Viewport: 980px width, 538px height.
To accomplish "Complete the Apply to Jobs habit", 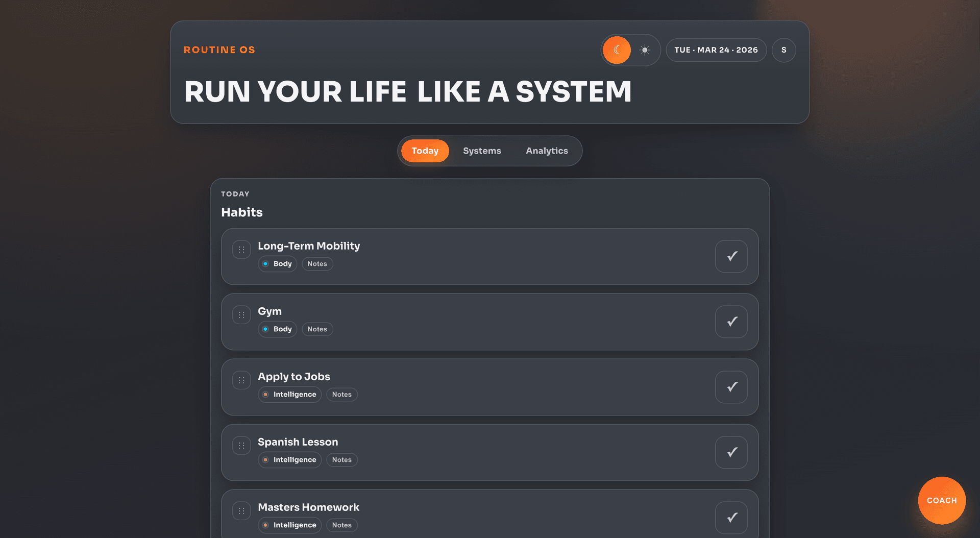I will pos(731,387).
